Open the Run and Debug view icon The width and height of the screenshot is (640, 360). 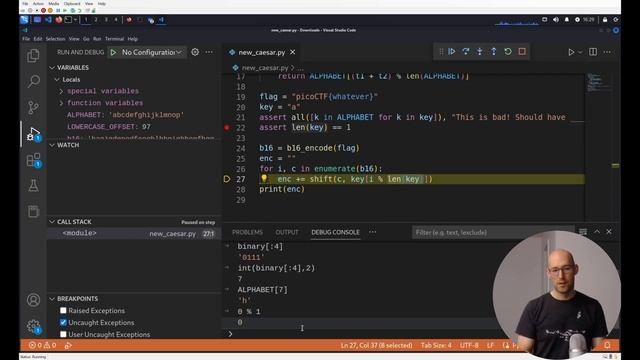point(33,133)
